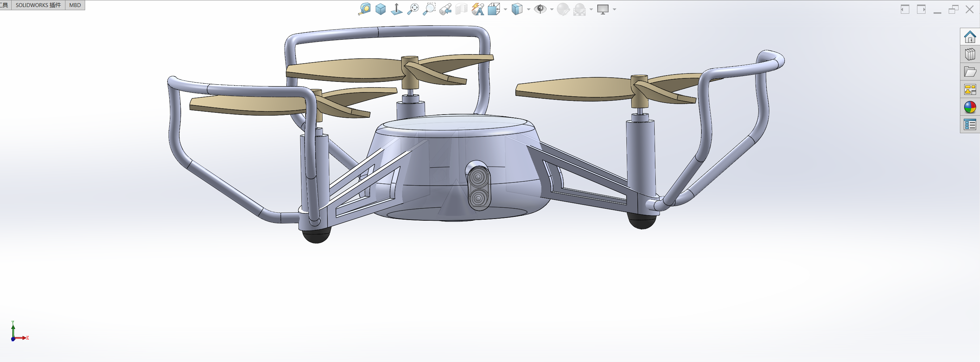Open the Design Library task pane tab
Viewport: 980px width, 362px height.
click(x=970, y=54)
